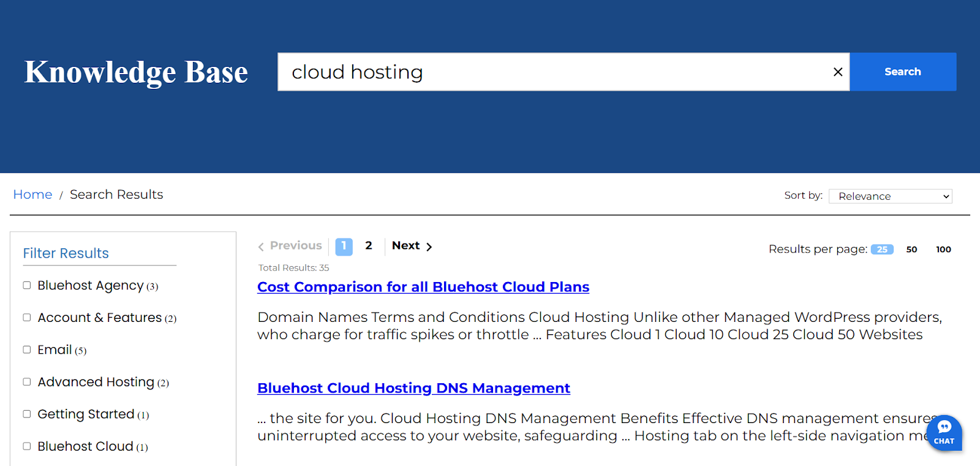Click the Next pagination label

point(405,245)
